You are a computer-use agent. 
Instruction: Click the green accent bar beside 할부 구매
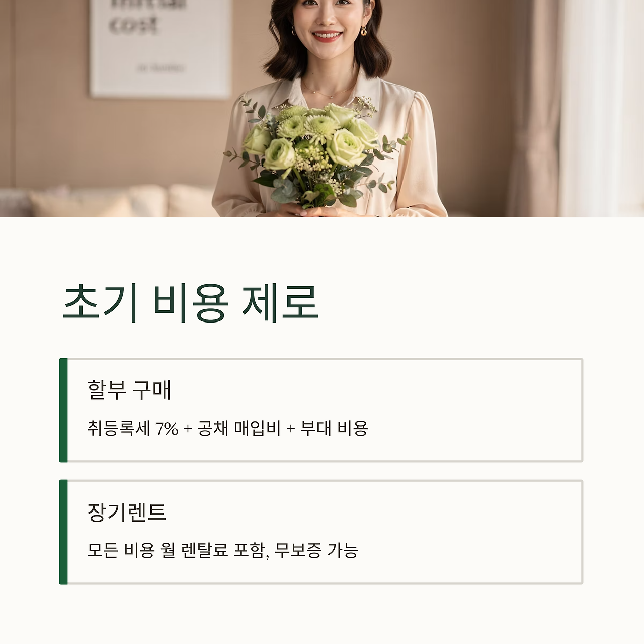tap(63, 410)
